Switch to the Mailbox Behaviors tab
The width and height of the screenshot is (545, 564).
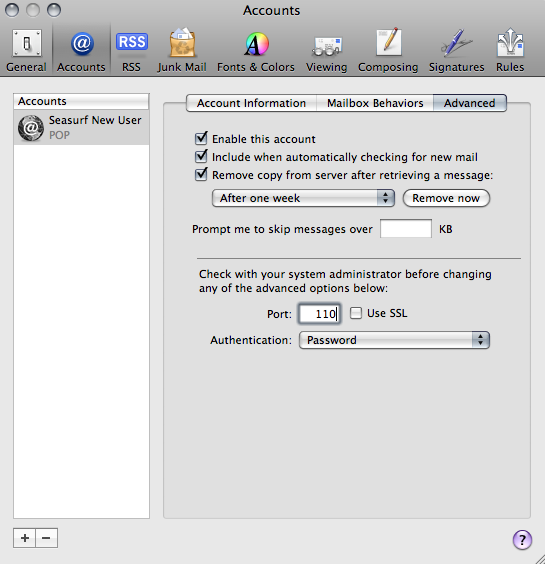coord(375,103)
